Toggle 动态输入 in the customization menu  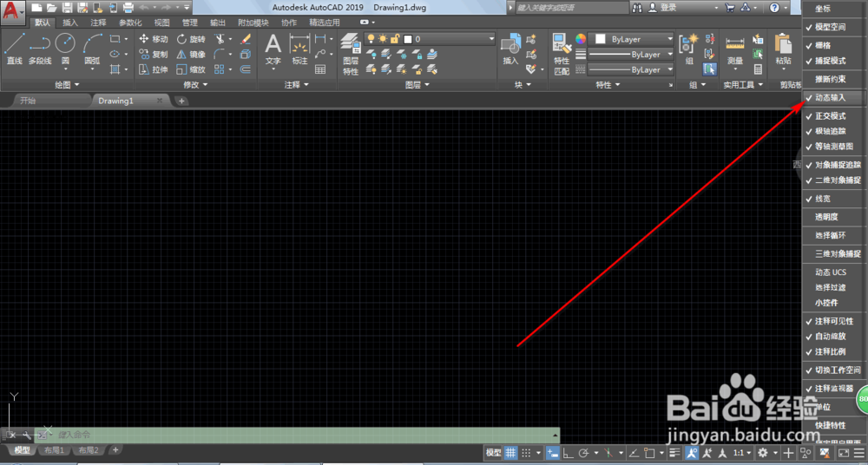[832, 97]
